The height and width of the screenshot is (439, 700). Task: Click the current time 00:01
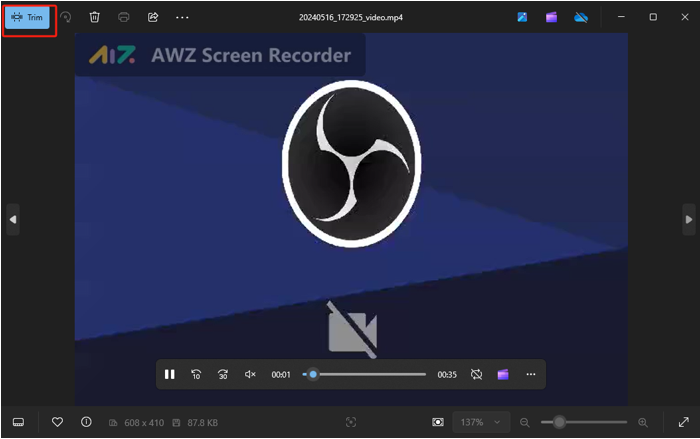point(281,375)
